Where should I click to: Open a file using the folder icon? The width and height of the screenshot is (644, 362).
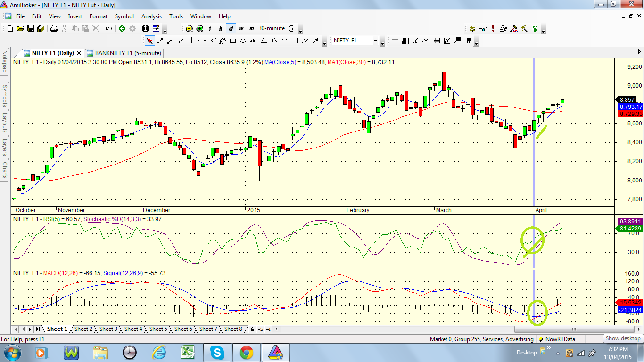20,28
